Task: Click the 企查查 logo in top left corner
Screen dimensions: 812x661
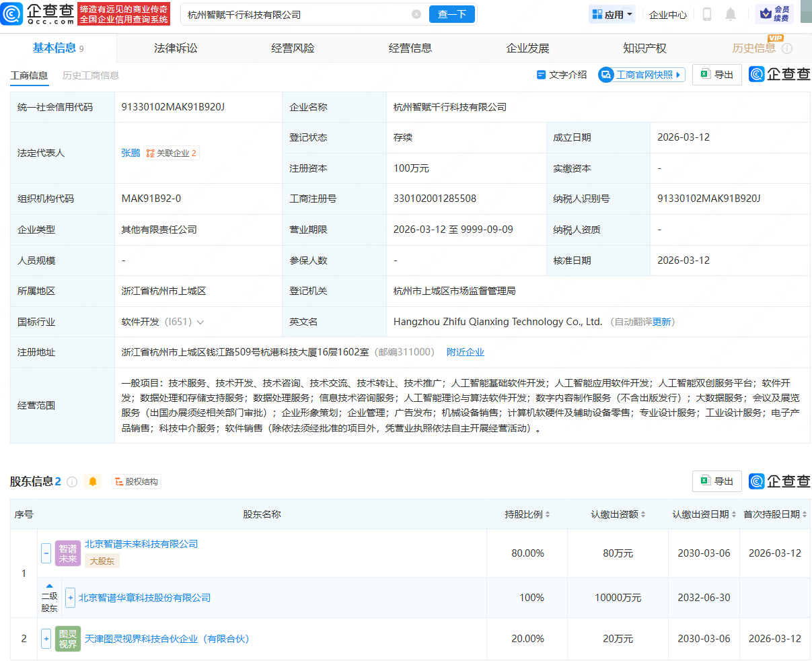Action: coord(38,14)
